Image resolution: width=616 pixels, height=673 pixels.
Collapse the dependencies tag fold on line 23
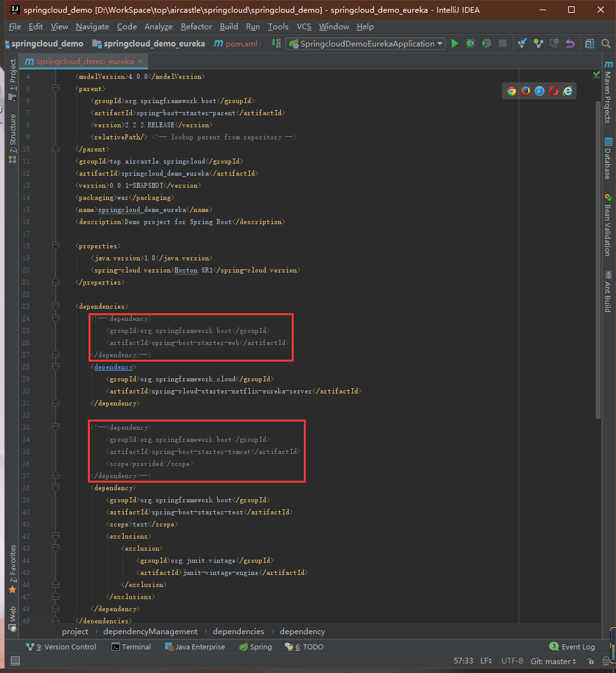point(56,306)
